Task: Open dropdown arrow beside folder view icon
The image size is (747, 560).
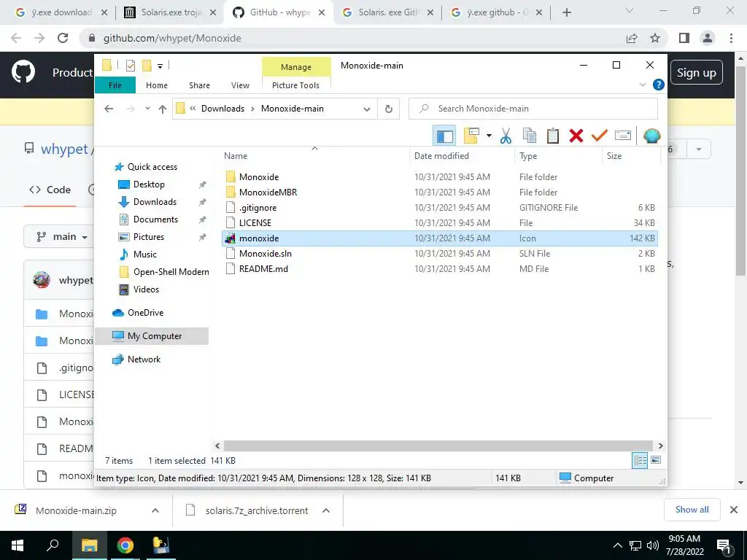Action: [x=489, y=136]
